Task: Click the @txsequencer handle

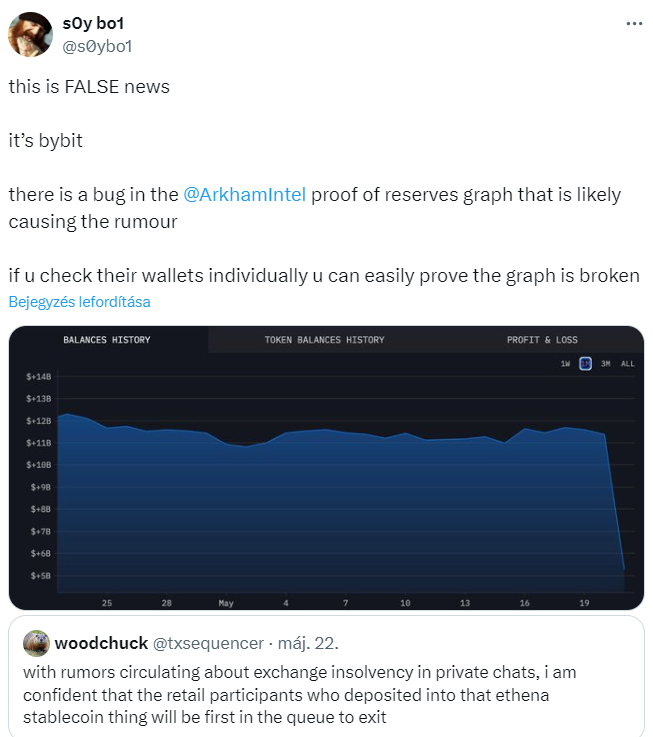Action: (x=208, y=643)
